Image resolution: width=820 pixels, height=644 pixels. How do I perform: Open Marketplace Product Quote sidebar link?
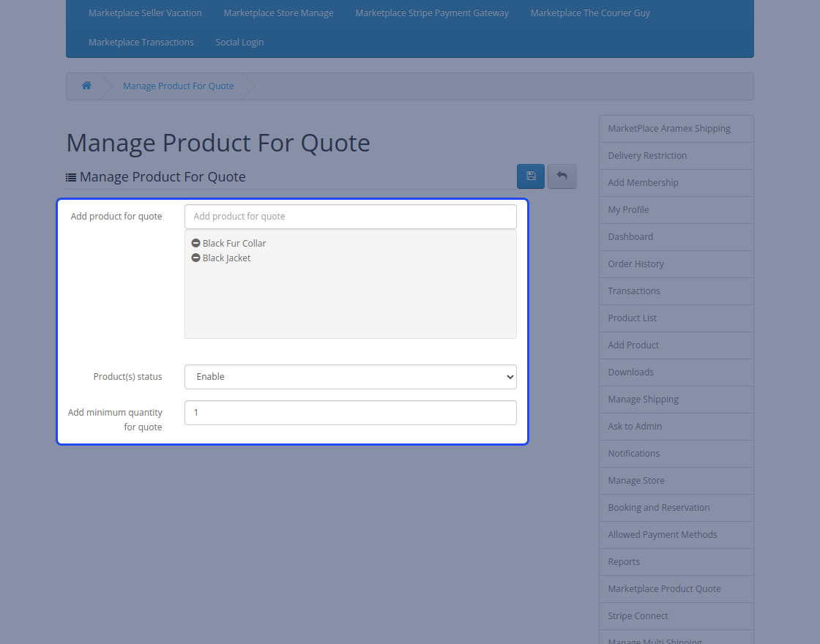pyautogui.click(x=676, y=589)
